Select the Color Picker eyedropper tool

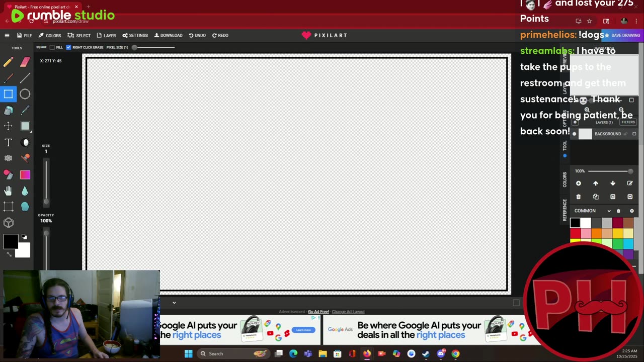[x=25, y=110]
